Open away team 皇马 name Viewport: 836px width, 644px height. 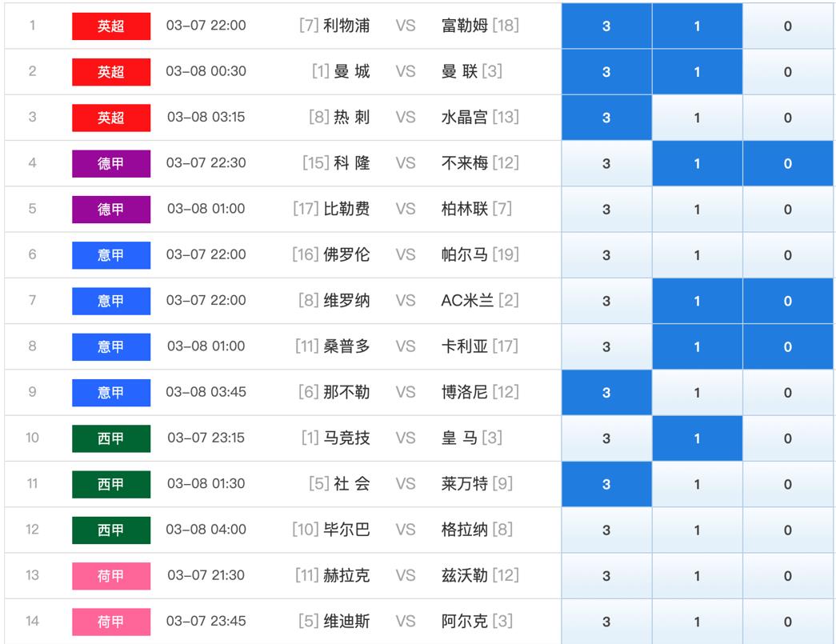459,438
